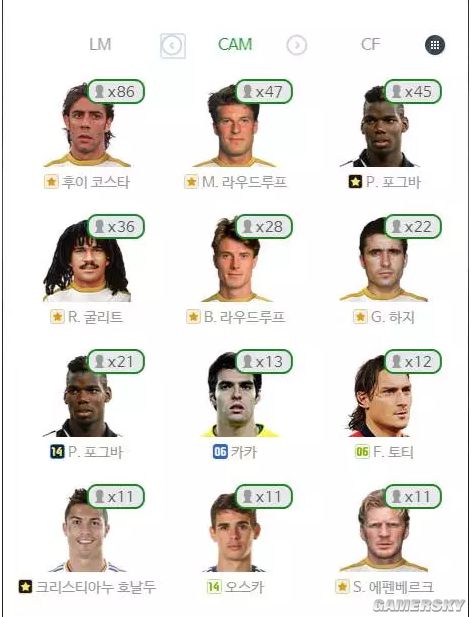Screen dimensions: 471x617
Task: Click the x47 user count badge
Action: coord(264,92)
